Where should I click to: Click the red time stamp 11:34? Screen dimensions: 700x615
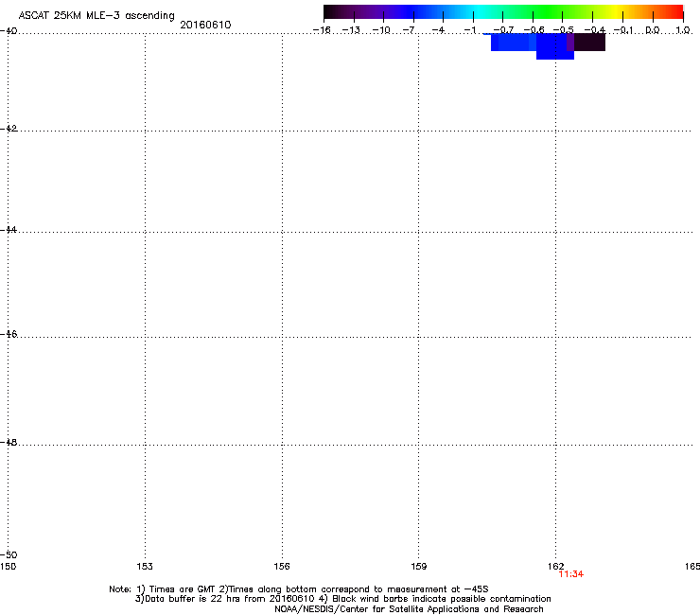pos(571,574)
